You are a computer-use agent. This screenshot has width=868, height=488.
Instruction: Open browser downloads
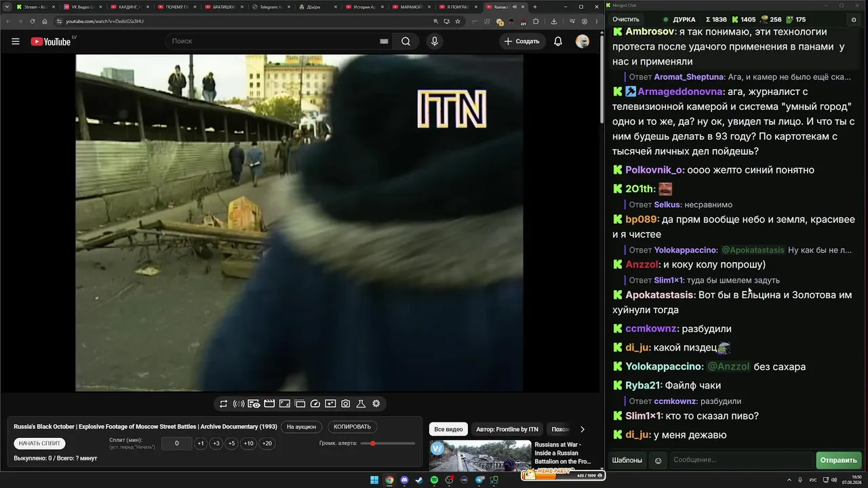(x=554, y=21)
